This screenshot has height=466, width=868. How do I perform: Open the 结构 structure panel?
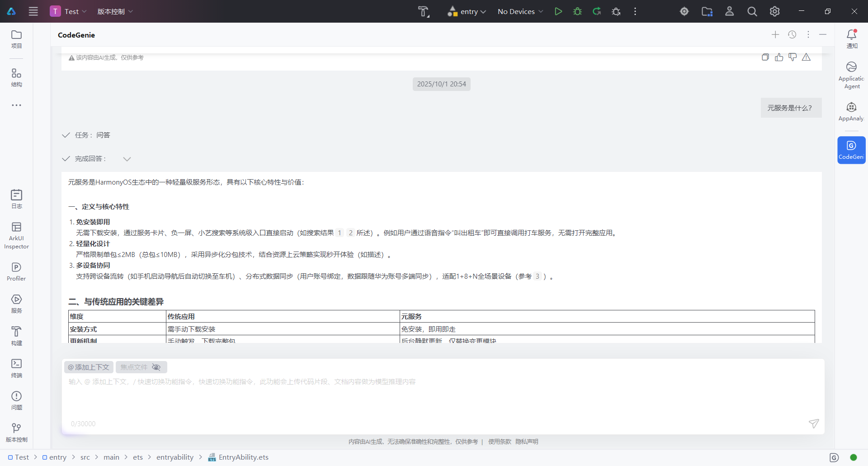coord(17,78)
